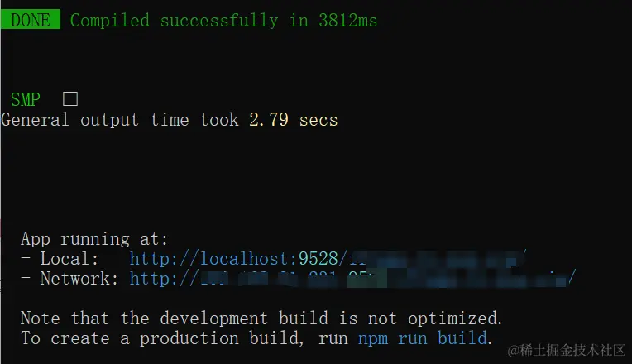Click the yellow '2.79 secs' value

[294, 120]
